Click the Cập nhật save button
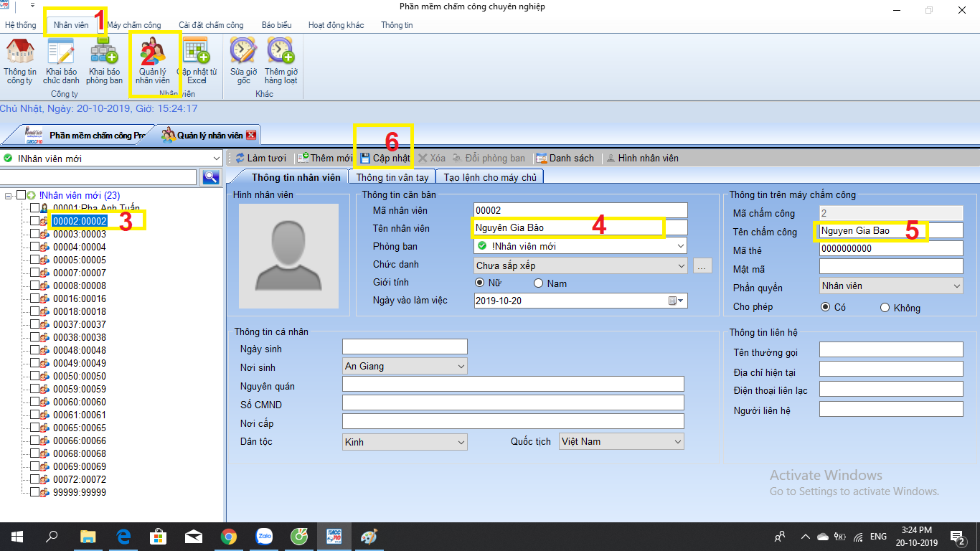This screenshot has height=551, width=980. (385, 158)
